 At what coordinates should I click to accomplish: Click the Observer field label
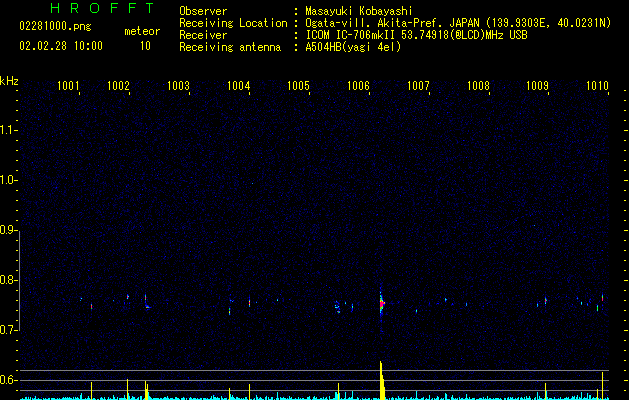point(203,11)
